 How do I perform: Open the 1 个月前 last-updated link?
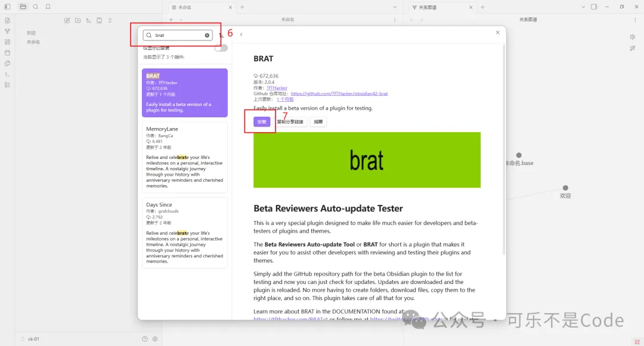pyautogui.click(x=285, y=99)
